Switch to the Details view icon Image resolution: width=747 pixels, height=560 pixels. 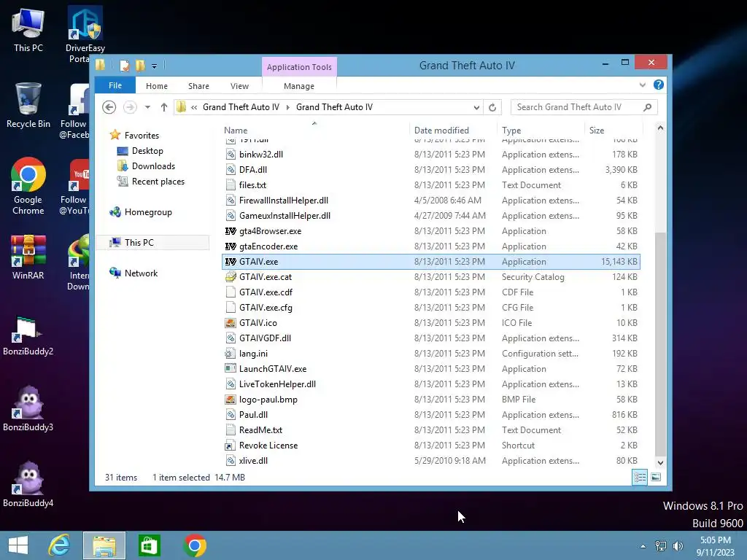(640, 477)
